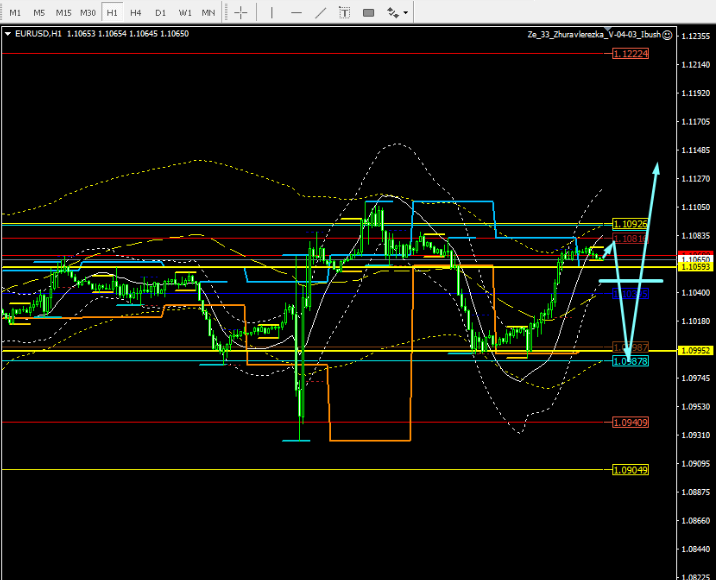
Task: Activate the Crosshair cursor tool
Action: click(241, 13)
